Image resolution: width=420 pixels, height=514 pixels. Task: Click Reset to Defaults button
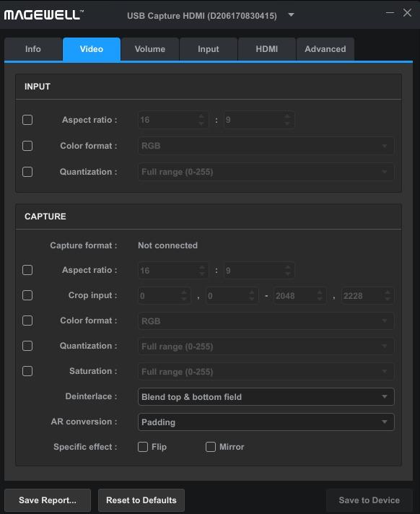click(141, 500)
